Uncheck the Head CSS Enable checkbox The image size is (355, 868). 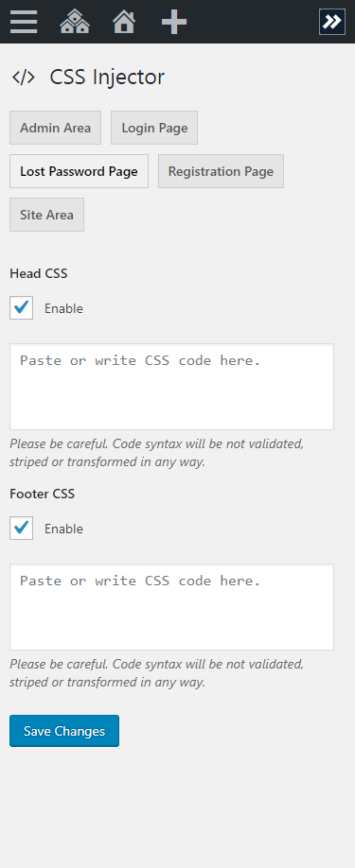(x=22, y=308)
